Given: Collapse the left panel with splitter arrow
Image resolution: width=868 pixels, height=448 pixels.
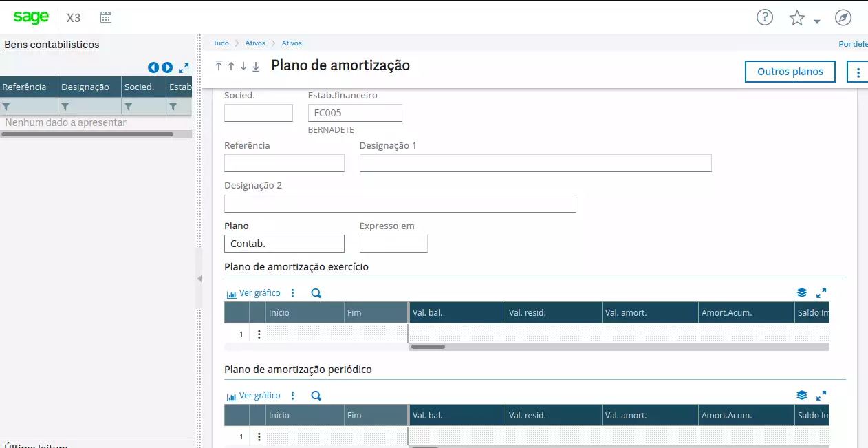Looking at the screenshot, I should click(199, 279).
